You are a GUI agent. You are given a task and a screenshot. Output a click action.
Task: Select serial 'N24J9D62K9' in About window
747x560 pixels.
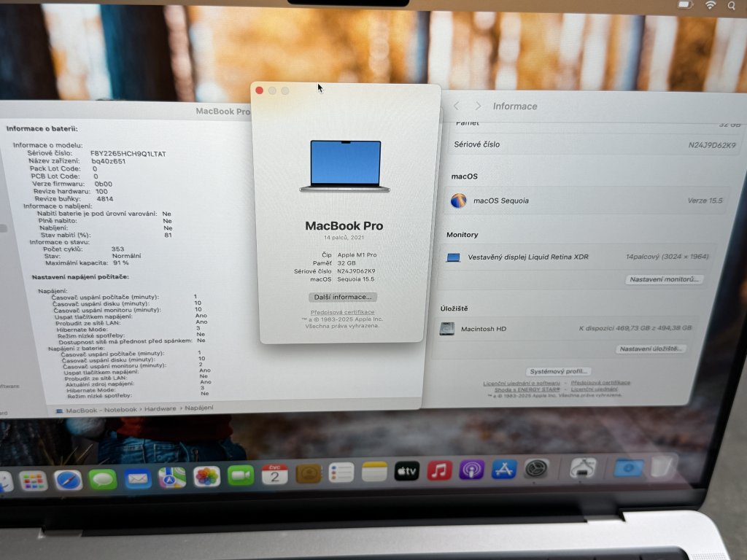(x=356, y=271)
